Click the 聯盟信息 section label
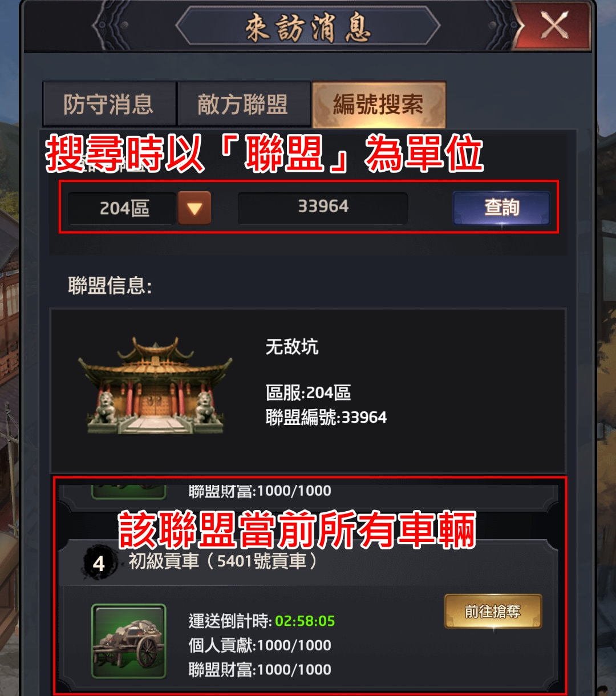The height and width of the screenshot is (696, 616). pos(110,285)
